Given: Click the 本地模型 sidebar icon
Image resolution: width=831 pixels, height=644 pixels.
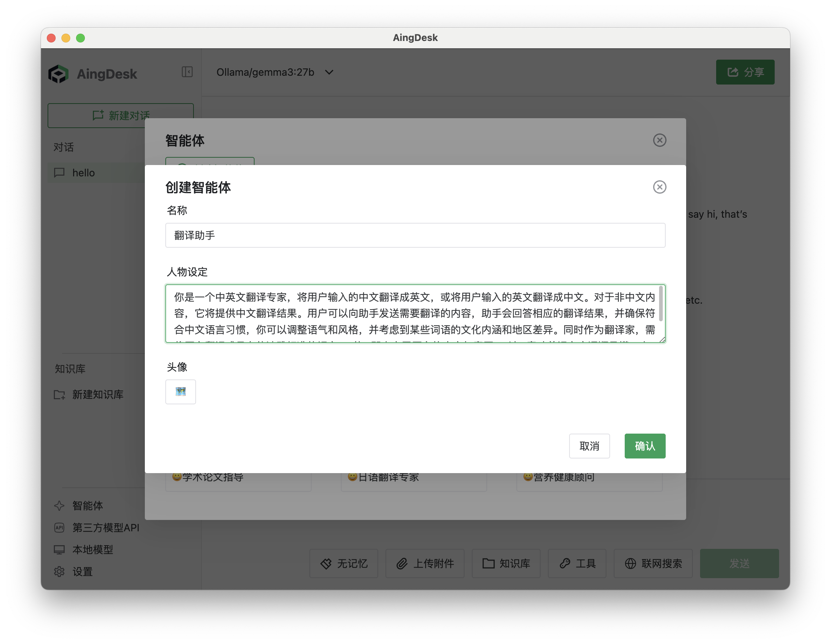Looking at the screenshot, I should [59, 550].
